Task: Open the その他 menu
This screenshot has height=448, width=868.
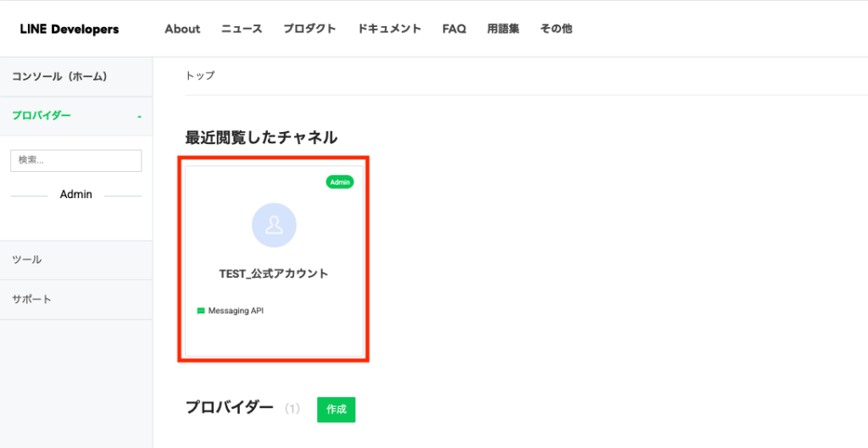Action: click(556, 29)
